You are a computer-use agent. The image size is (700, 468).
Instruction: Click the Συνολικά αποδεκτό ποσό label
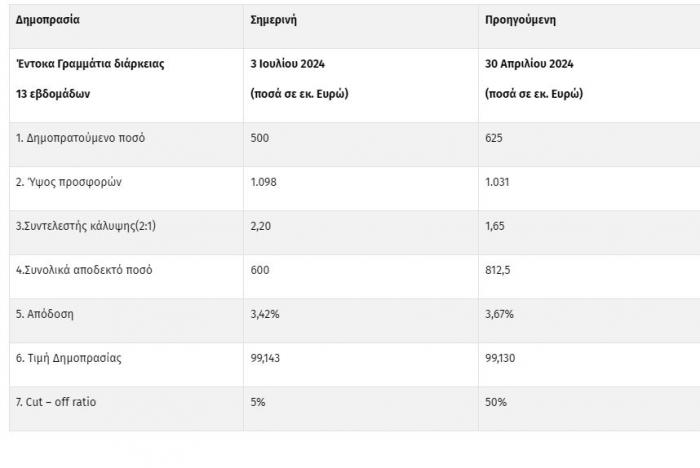84,270
